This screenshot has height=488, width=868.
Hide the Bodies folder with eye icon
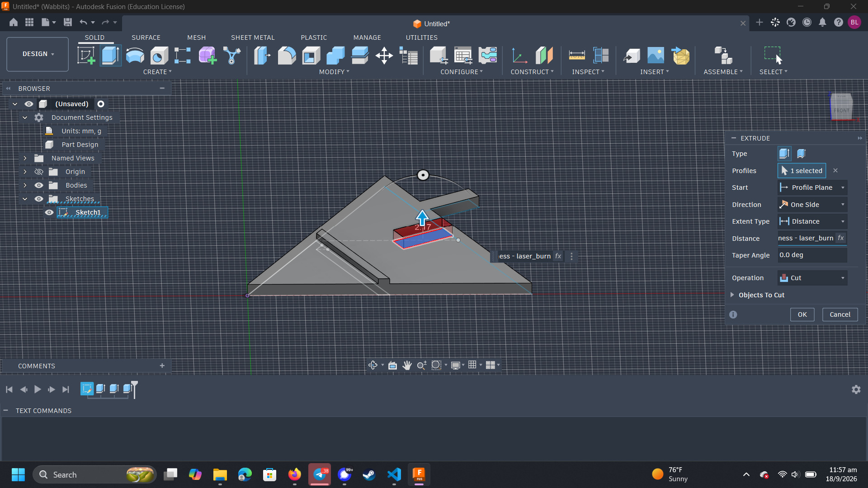click(39, 185)
